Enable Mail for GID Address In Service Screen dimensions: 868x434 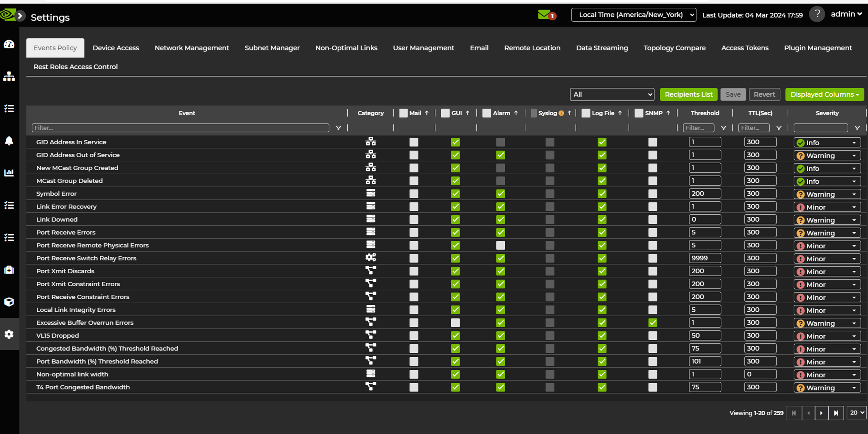pos(414,142)
